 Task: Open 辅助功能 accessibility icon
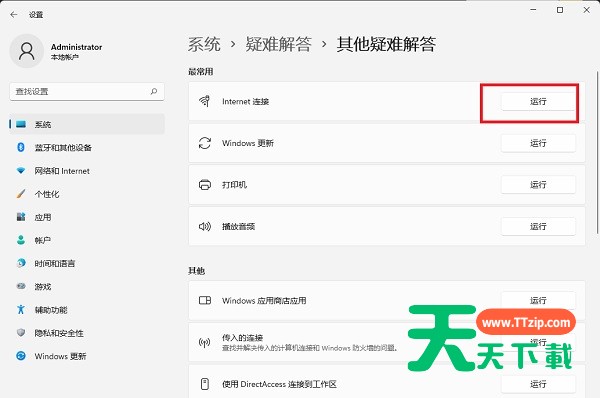coord(21,309)
